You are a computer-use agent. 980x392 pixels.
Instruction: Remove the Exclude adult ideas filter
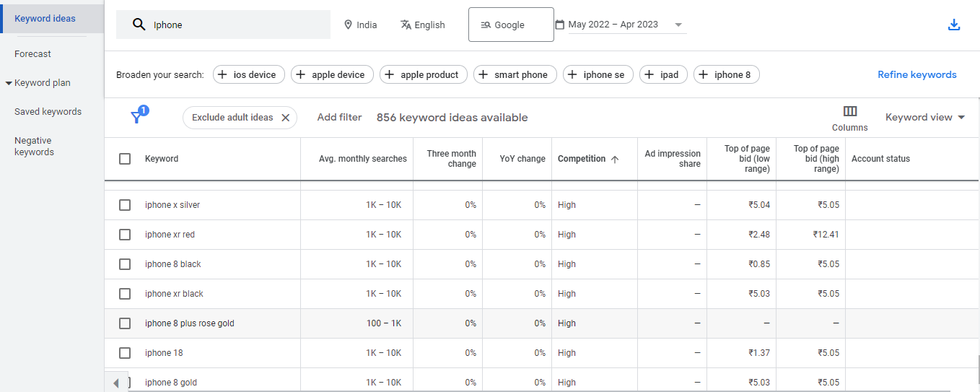pos(285,118)
